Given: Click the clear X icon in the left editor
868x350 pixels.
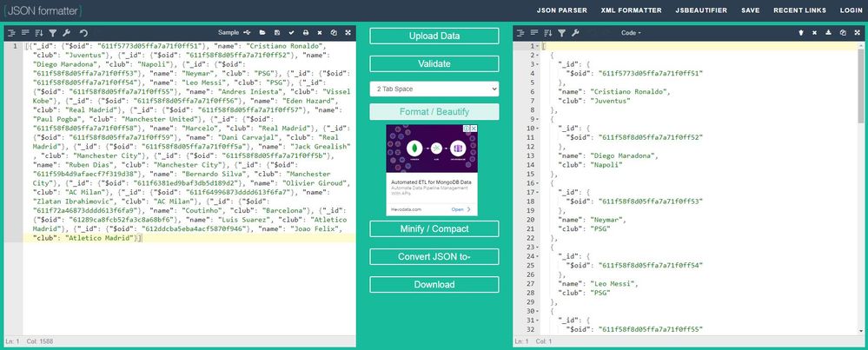Looking at the screenshot, I should [x=320, y=33].
